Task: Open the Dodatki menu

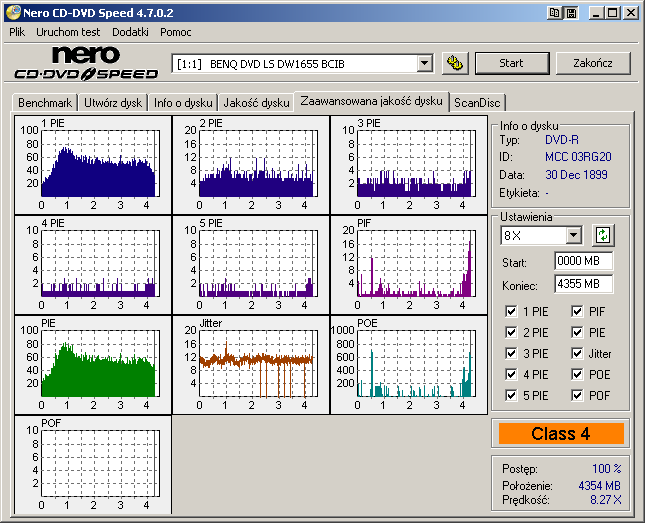Action: tap(130, 32)
